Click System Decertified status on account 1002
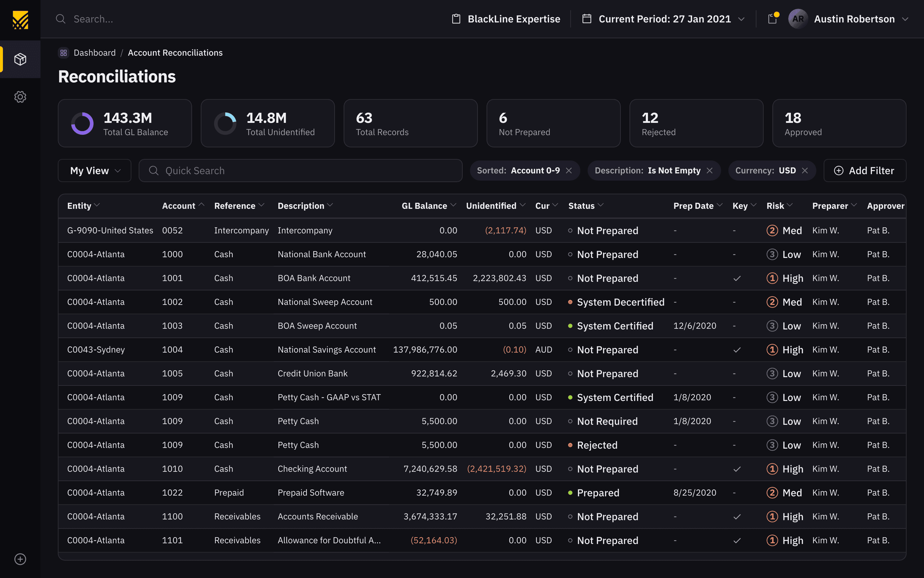Image resolution: width=924 pixels, height=578 pixels. [620, 302]
